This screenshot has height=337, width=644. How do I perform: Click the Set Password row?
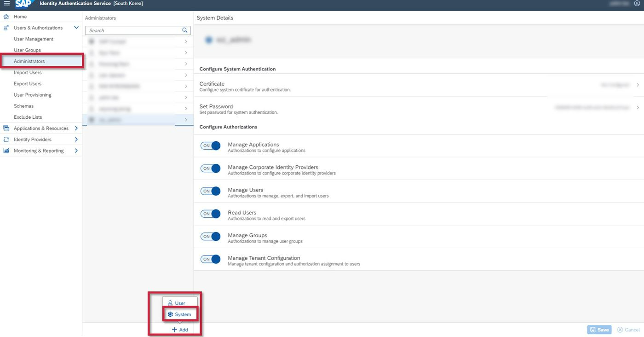click(x=419, y=108)
